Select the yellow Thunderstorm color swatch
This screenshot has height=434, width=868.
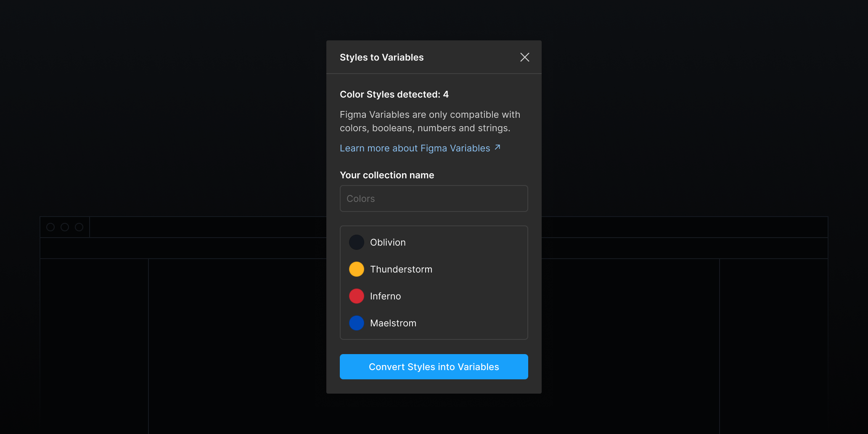356,269
